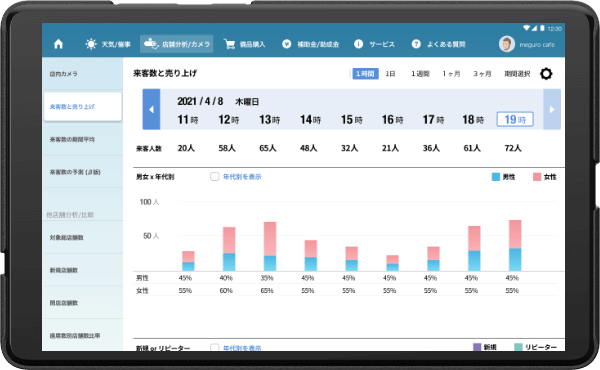600x370 pixels.
Task: Select the 16時 hour slot
Action: (x=393, y=120)
